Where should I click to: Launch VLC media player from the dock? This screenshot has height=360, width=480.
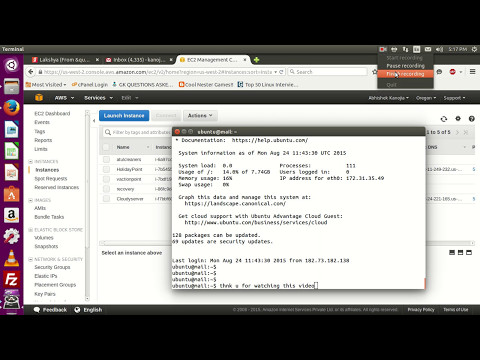click(11, 258)
